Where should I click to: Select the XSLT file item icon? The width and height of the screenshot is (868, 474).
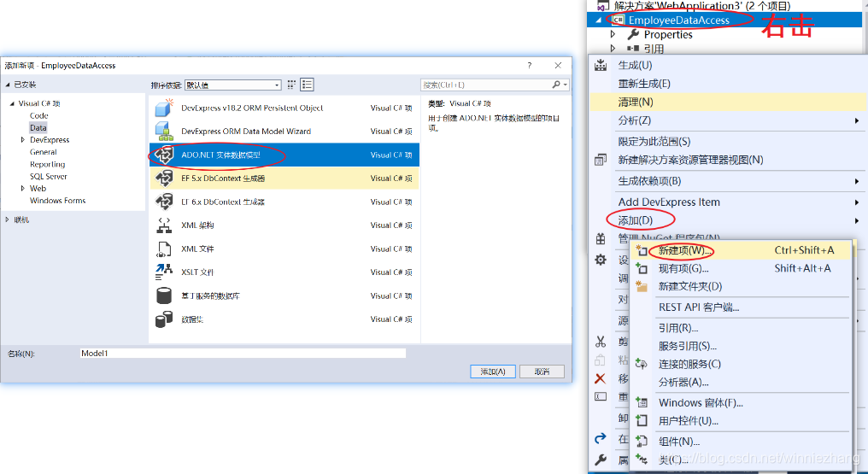pyautogui.click(x=164, y=272)
